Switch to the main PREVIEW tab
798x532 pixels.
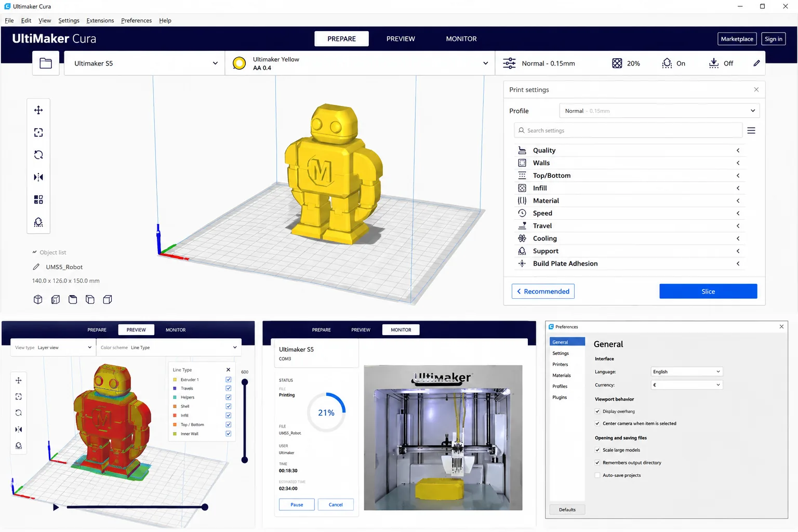pyautogui.click(x=401, y=39)
